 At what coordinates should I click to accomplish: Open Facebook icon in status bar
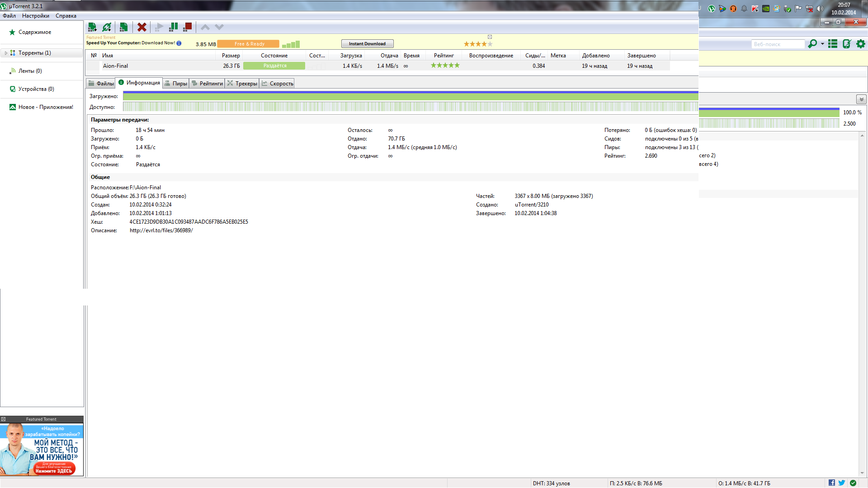click(x=832, y=483)
